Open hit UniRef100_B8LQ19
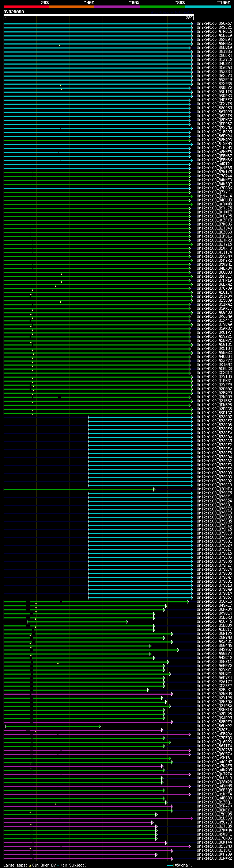This screenshot has width=234, height=868. coord(214,48)
